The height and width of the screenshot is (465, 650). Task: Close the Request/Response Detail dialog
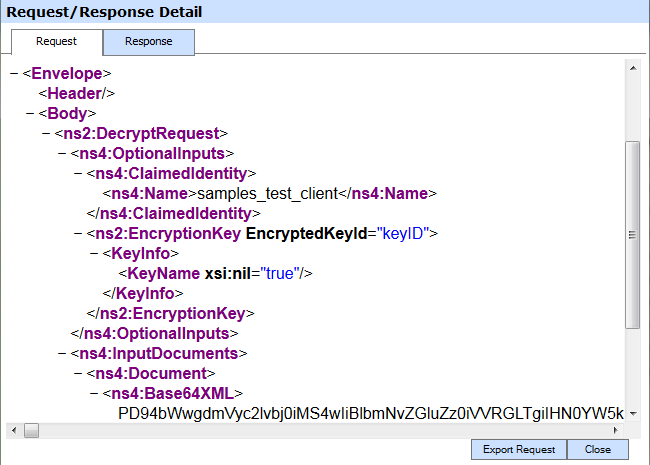point(597,449)
